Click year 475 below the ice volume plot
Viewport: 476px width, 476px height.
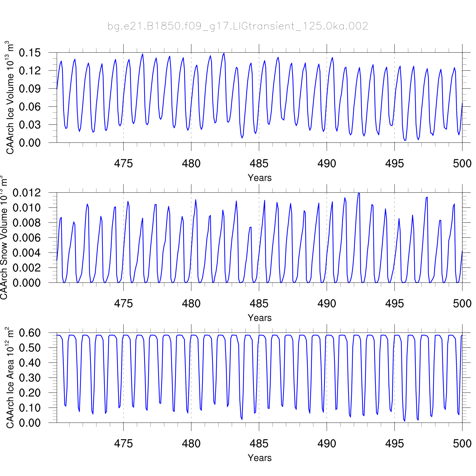pos(123,164)
